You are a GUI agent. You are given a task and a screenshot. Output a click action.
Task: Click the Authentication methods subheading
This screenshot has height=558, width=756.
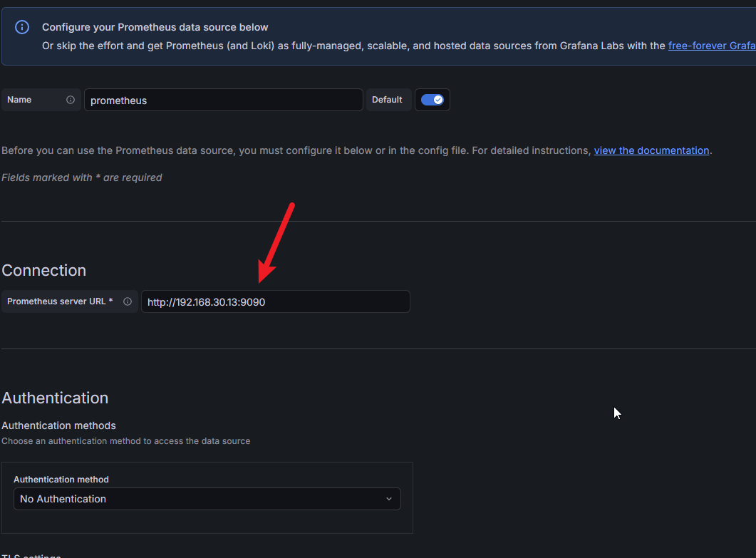pyautogui.click(x=59, y=425)
